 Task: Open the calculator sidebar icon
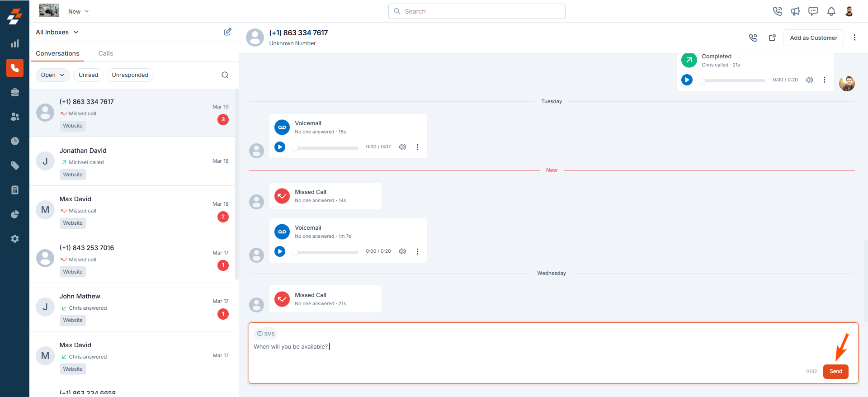(15, 190)
